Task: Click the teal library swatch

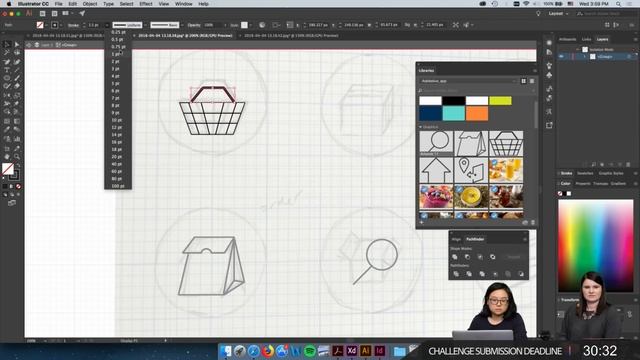Action: [453, 113]
